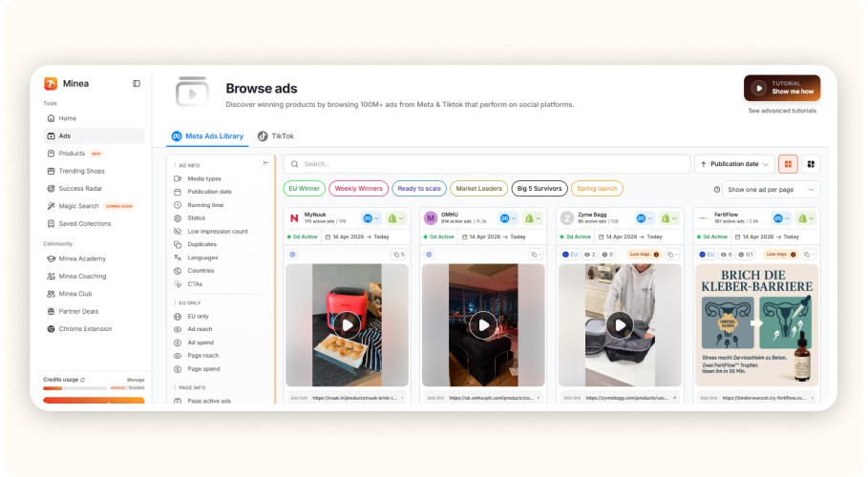Open Show one ad per page dropdown
Viewport: 868px width, 477px height.
point(772,190)
